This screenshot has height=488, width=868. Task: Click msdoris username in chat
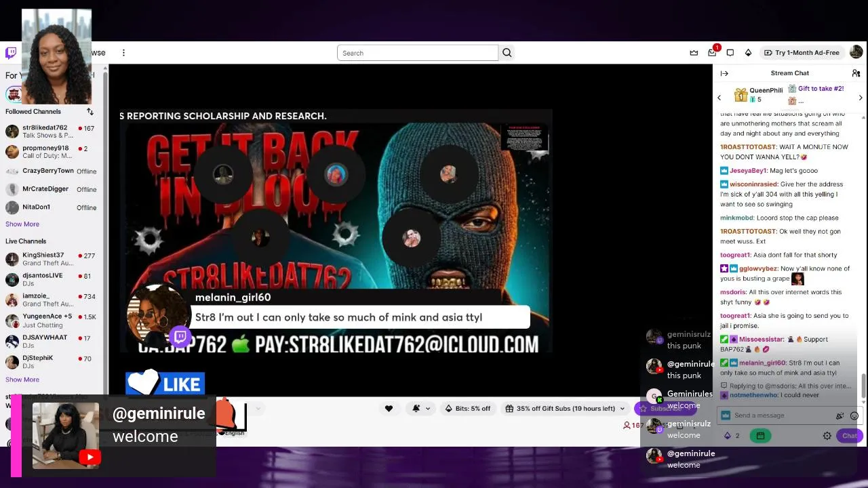(733, 292)
